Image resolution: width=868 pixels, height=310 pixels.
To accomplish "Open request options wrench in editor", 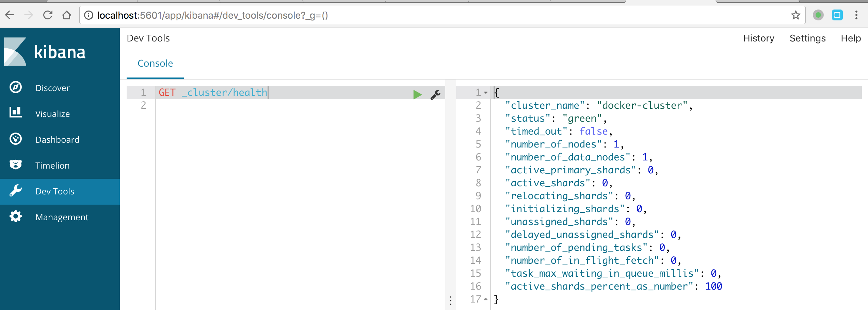I will pyautogui.click(x=435, y=94).
